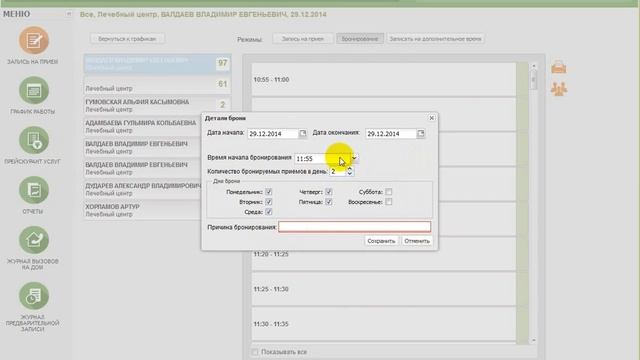Select ДУДАРЕВ АЛЕКСАНДР ВЛАДИМИРОВИЧ in list
Image resolution: width=640 pixels, height=360 pixels.
click(143, 189)
